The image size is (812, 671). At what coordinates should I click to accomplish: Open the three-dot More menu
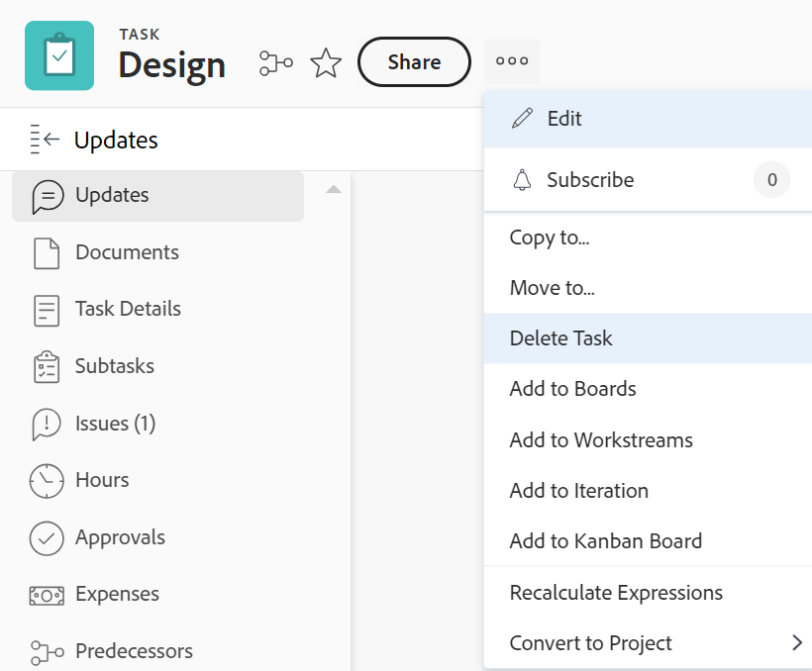[x=512, y=61]
